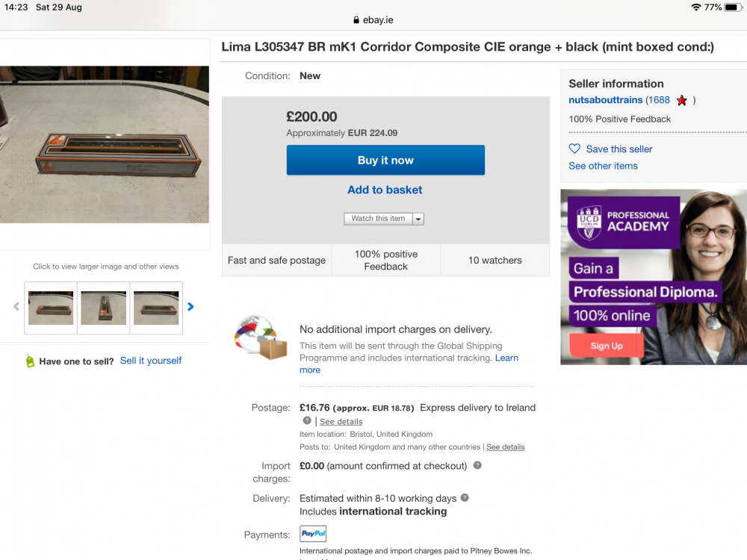
Task: Click the heart icon to save seller
Action: pyautogui.click(x=574, y=149)
